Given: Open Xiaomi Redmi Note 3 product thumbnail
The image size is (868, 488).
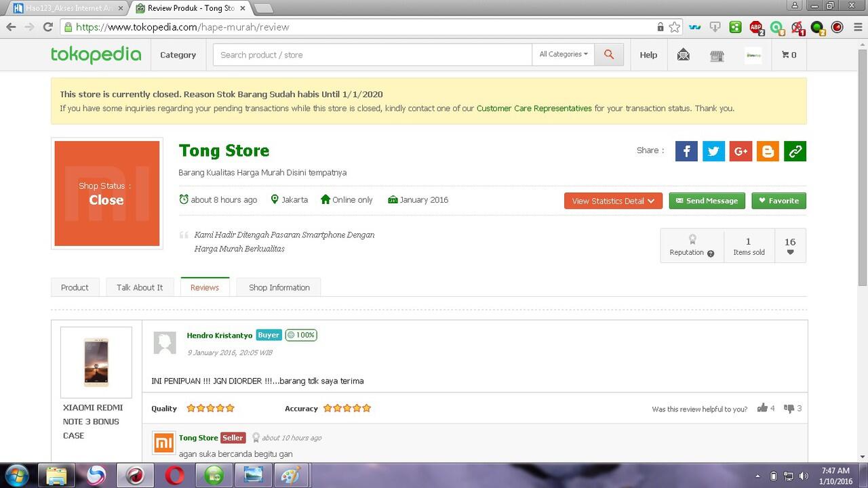Looking at the screenshot, I should pos(96,363).
